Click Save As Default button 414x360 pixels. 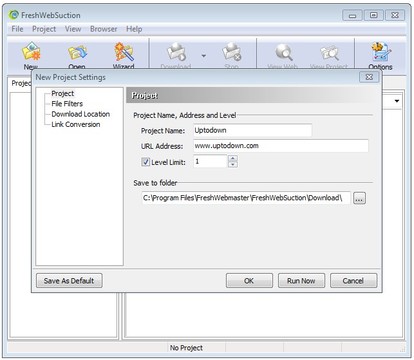tap(69, 281)
